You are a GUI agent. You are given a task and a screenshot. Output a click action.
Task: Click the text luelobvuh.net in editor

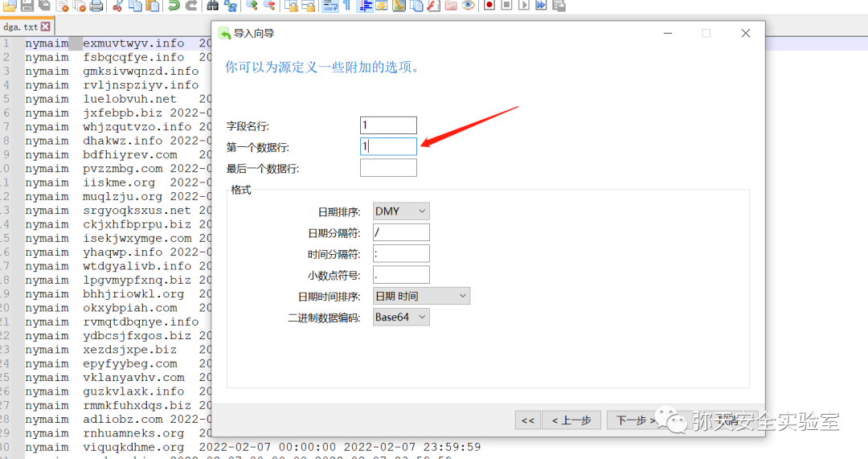coord(129,99)
